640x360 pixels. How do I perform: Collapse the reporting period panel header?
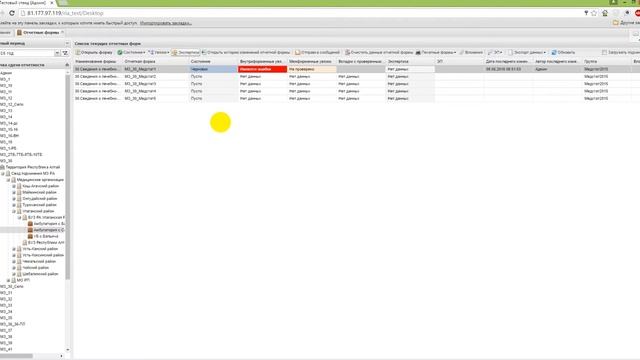pos(67,43)
